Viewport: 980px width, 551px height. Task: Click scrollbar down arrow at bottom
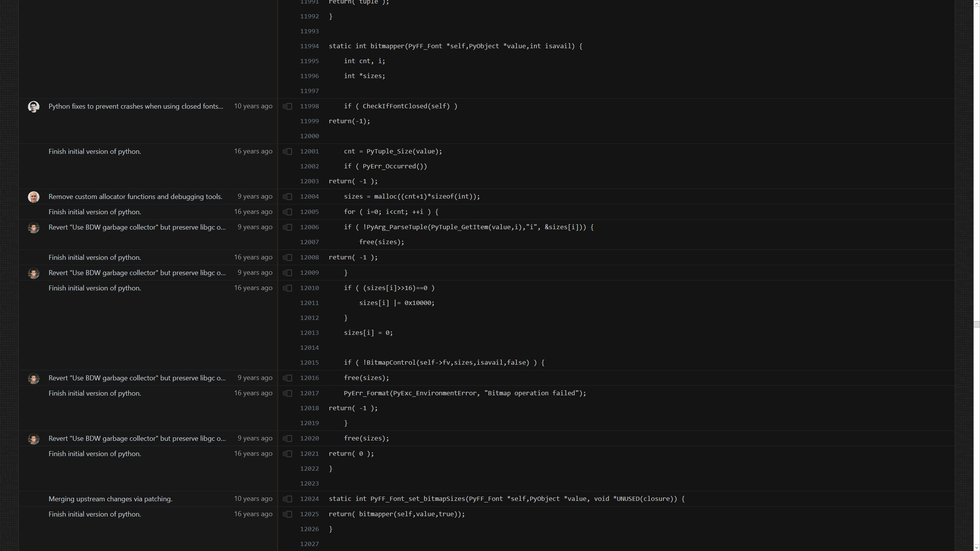[977, 548]
